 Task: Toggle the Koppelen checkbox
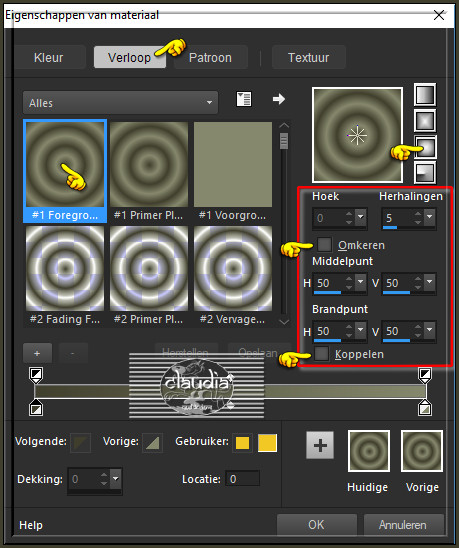pos(321,354)
